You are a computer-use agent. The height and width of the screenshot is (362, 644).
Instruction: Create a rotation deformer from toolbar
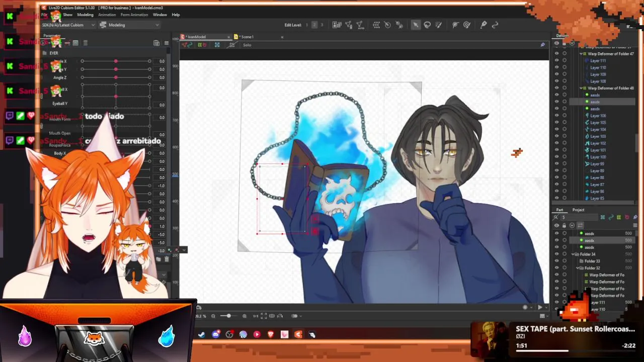387,25
